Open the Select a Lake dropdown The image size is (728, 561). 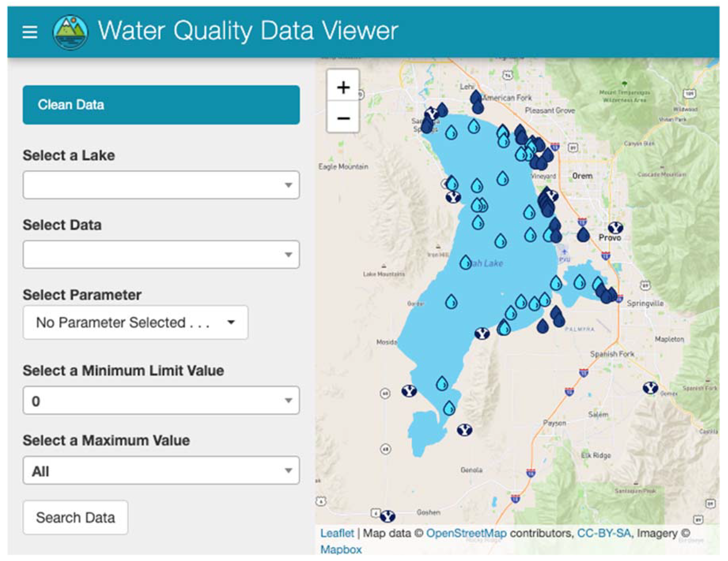coord(161,185)
